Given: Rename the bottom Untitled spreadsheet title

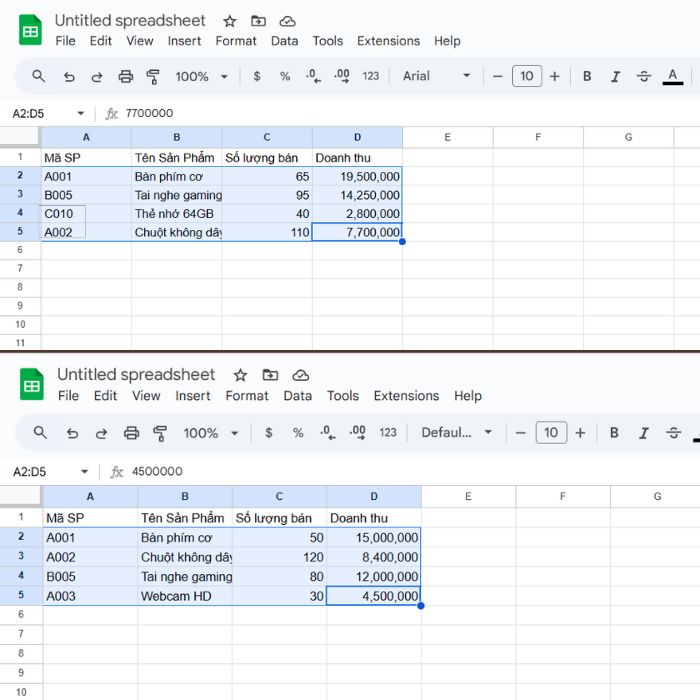Looking at the screenshot, I should pos(136,375).
